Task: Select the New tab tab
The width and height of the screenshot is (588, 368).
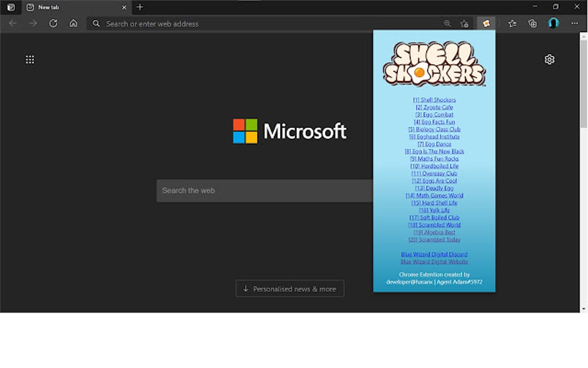Action: [x=77, y=7]
